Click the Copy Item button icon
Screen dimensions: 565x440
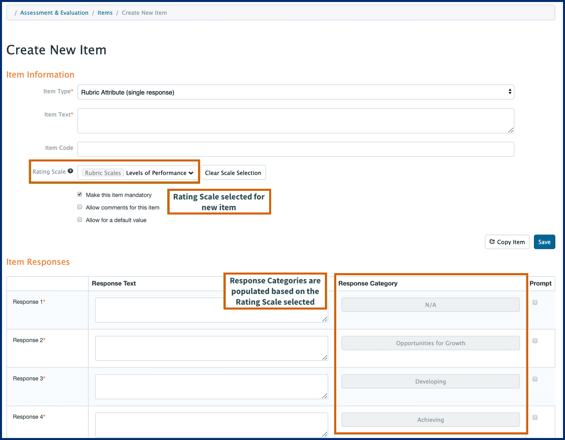[x=492, y=242]
